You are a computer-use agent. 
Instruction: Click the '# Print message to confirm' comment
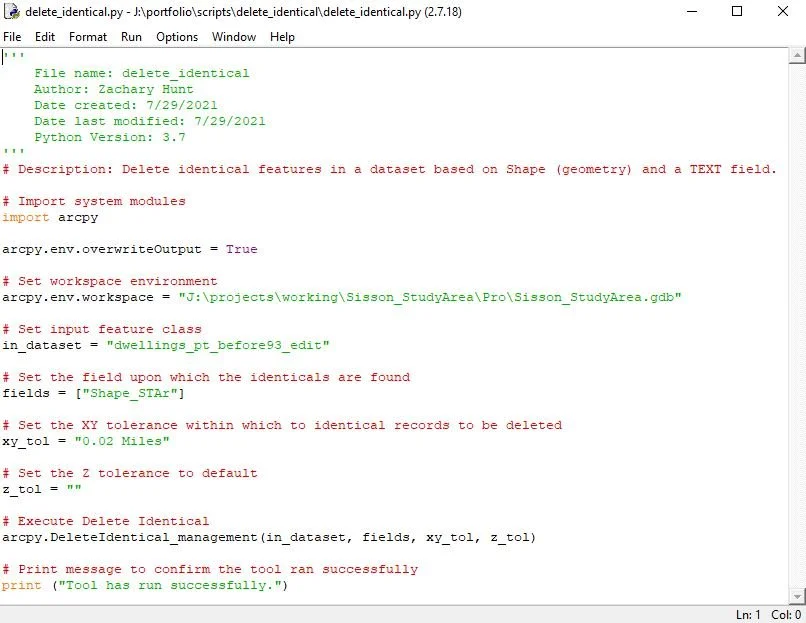pyautogui.click(x=210, y=569)
